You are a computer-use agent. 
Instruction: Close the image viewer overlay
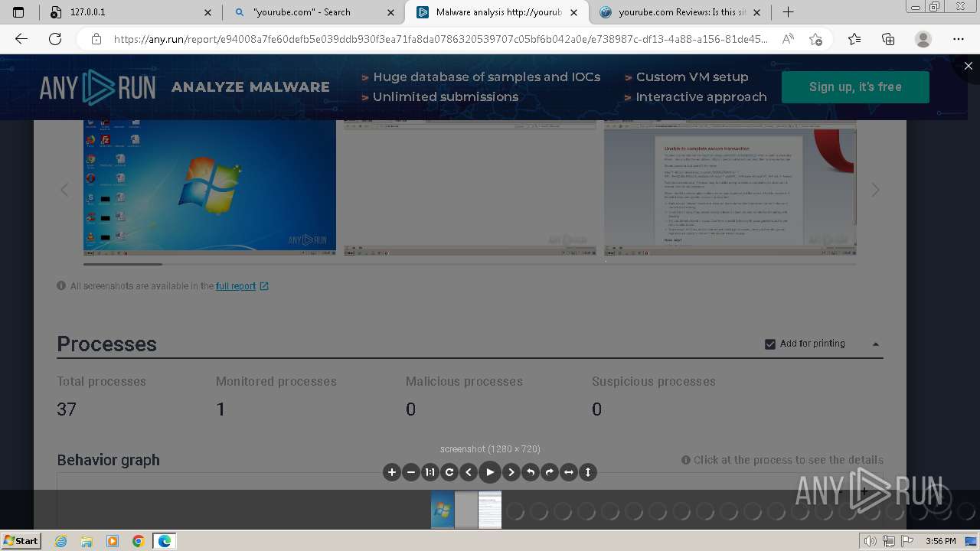tap(968, 66)
